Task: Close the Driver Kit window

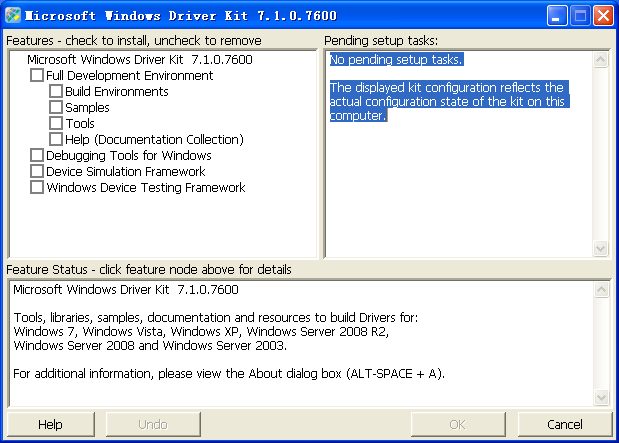Action: (604, 16)
